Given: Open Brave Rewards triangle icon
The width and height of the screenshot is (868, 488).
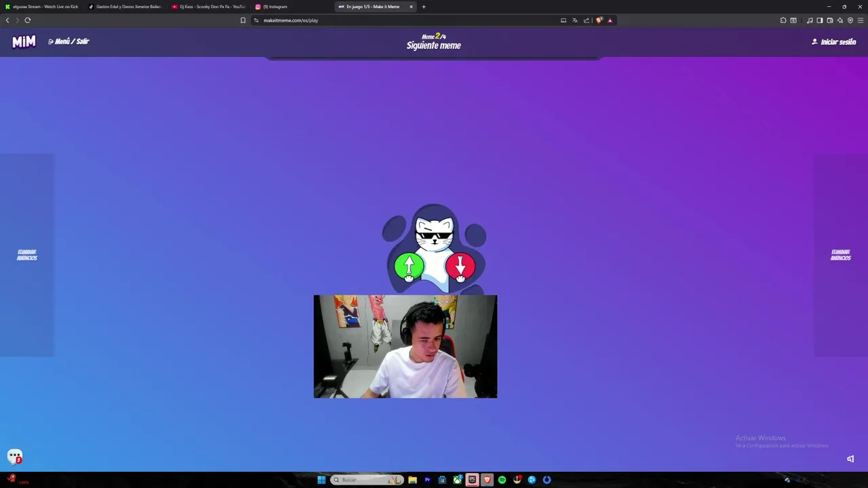Looking at the screenshot, I should 610,20.
